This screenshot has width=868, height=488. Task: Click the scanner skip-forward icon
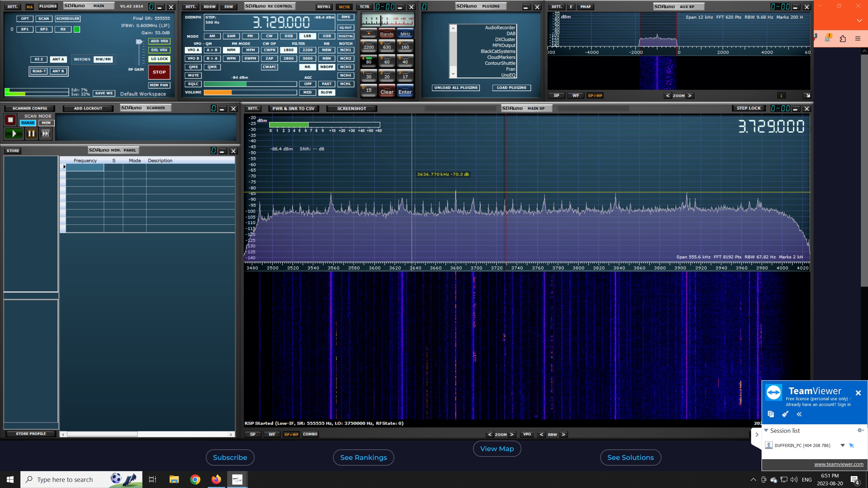point(45,134)
